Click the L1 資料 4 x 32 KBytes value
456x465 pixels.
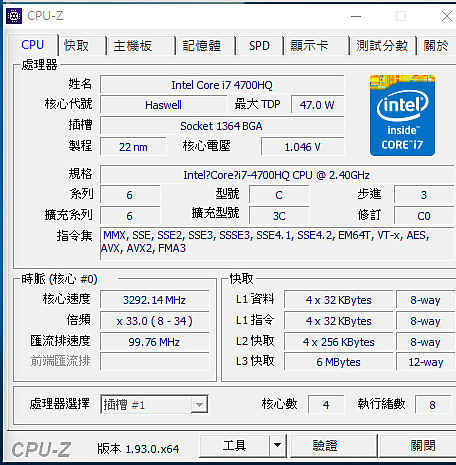pyautogui.click(x=339, y=300)
